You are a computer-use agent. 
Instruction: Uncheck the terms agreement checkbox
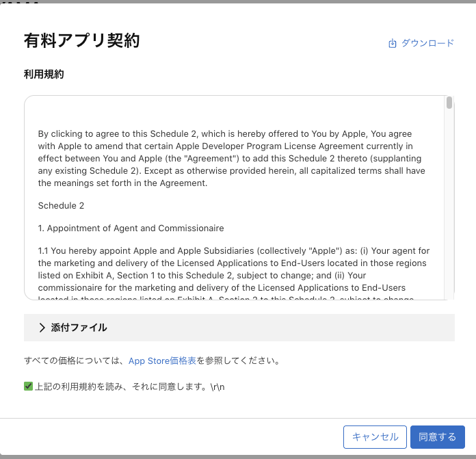click(28, 386)
